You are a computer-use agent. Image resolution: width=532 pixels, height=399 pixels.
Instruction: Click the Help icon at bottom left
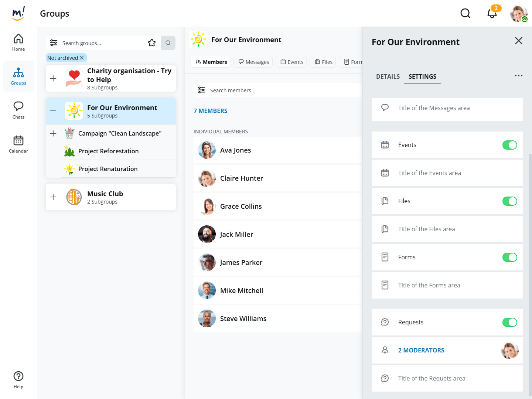(18, 380)
